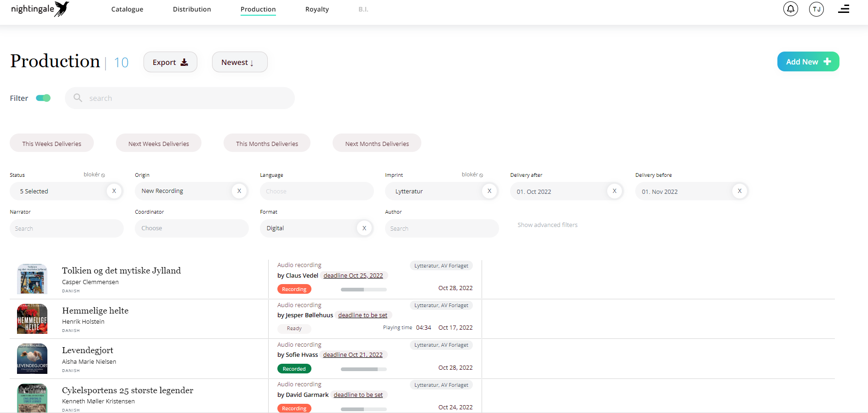Open title Levendegjort
This screenshot has height=413, width=868.
point(87,350)
